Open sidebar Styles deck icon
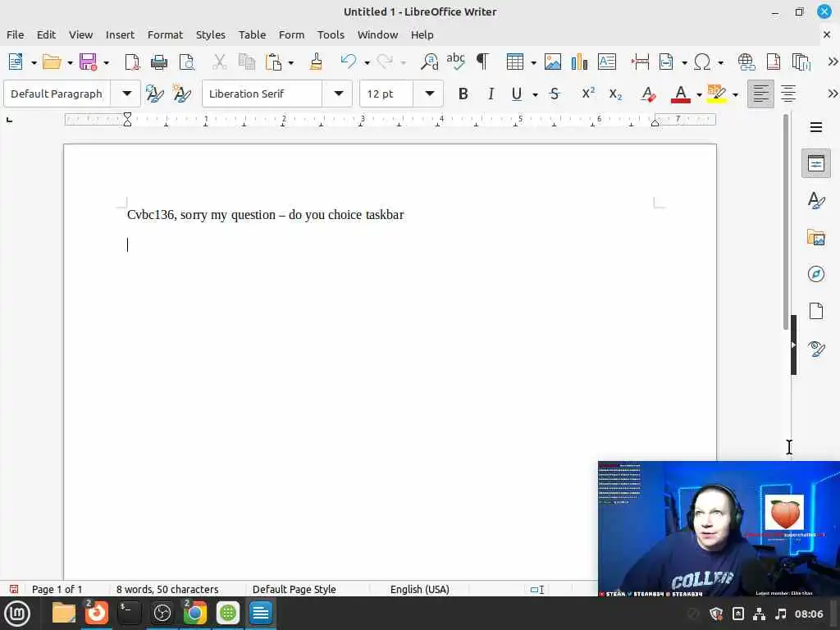This screenshot has height=630, width=840. (x=816, y=200)
